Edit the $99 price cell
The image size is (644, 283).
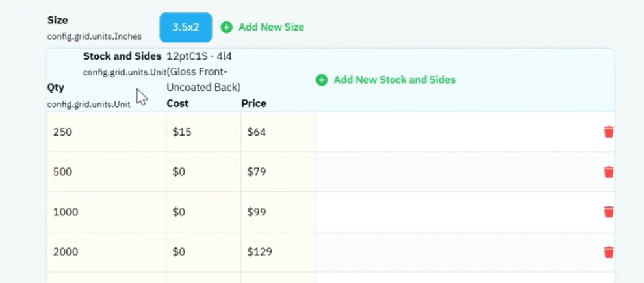click(278, 212)
